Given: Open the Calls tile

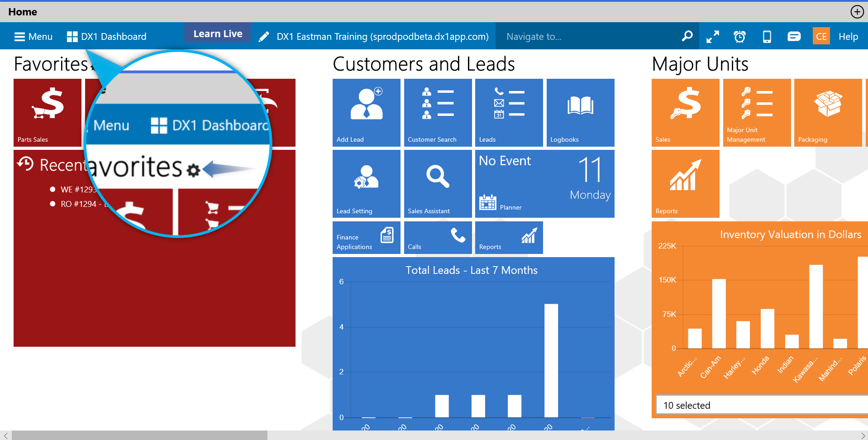Looking at the screenshot, I should point(438,238).
